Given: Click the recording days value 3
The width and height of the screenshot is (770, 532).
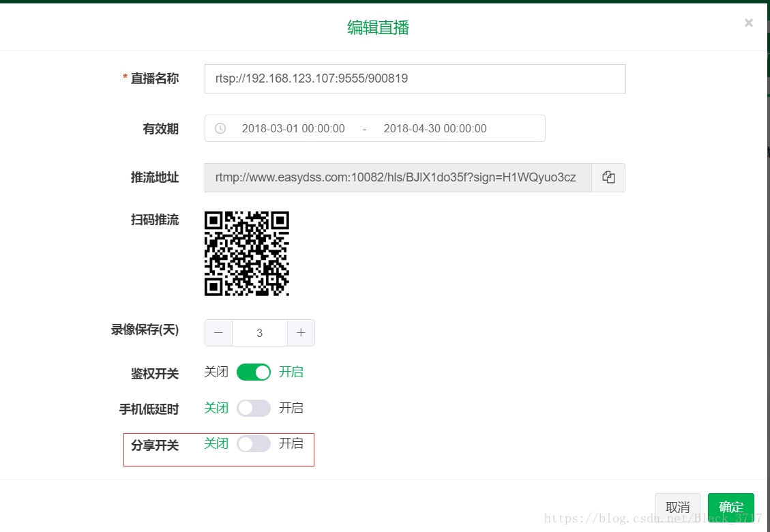Looking at the screenshot, I should click(260, 333).
